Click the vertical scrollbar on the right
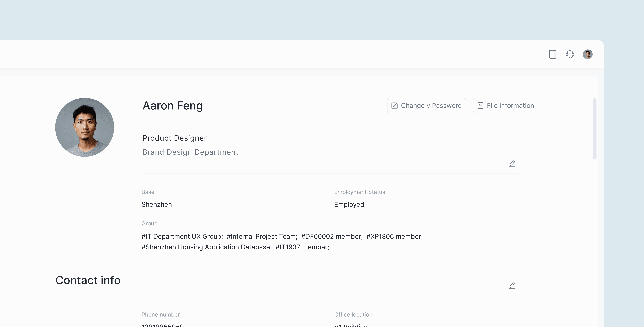Image resolution: width=644 pixels, height=327 pixels. coord(595,129)
